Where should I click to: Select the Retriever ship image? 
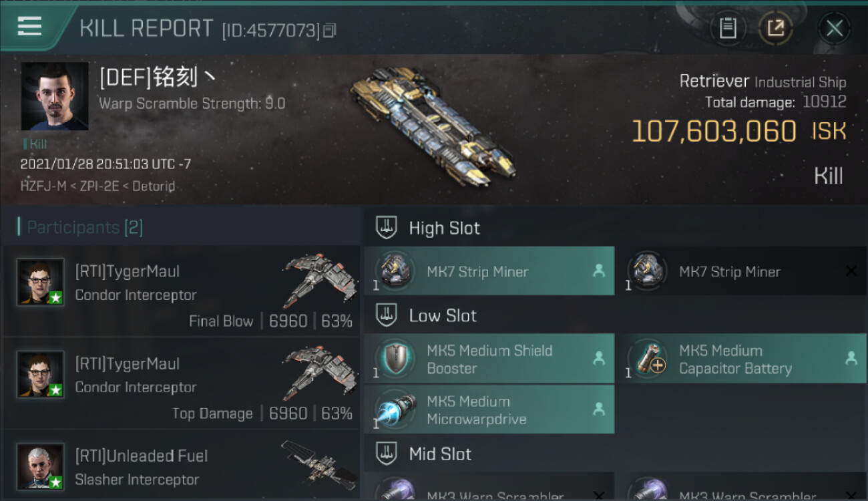pos(433,128)
